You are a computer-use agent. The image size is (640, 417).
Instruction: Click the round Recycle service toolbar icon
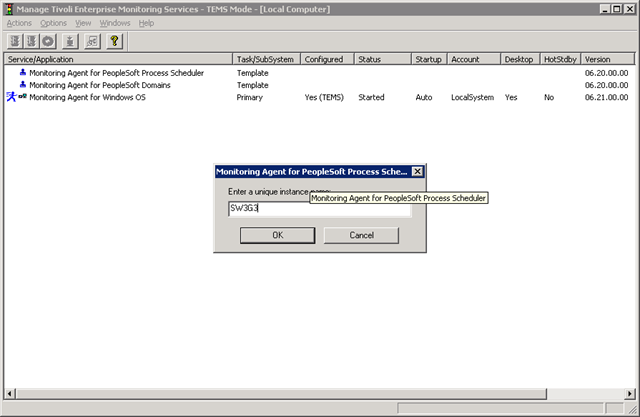pyautogui.click(x=48, y=41)
